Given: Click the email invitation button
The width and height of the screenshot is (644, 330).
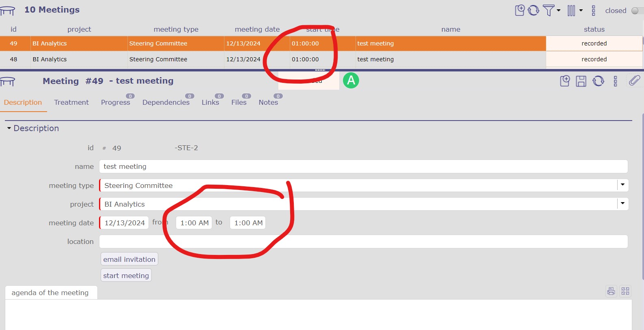Looking at the screenshot, I should click(129, 259).
